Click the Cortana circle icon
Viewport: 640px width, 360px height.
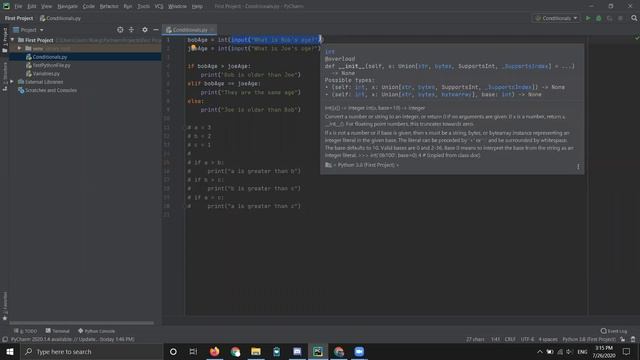point(173,351)
